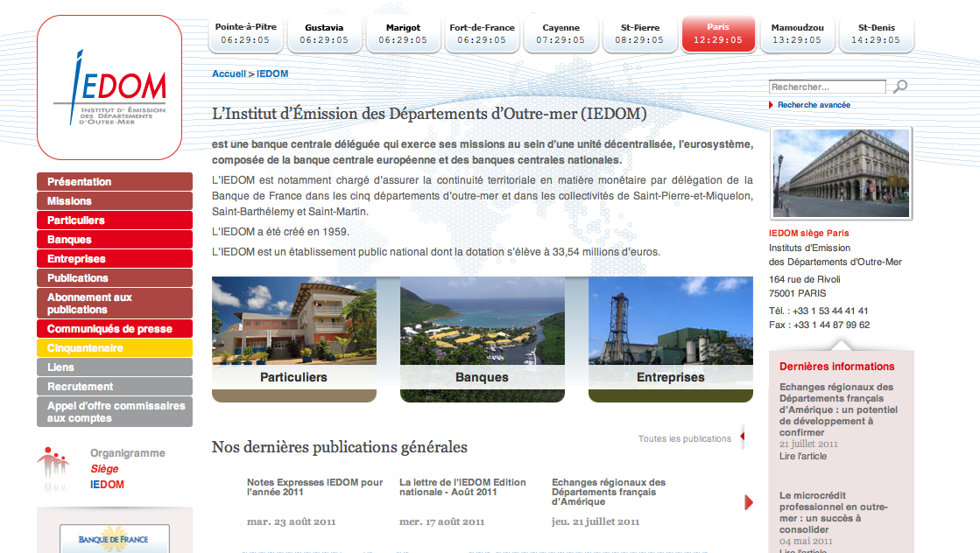Open the Banques image card

tap(483, 339)
